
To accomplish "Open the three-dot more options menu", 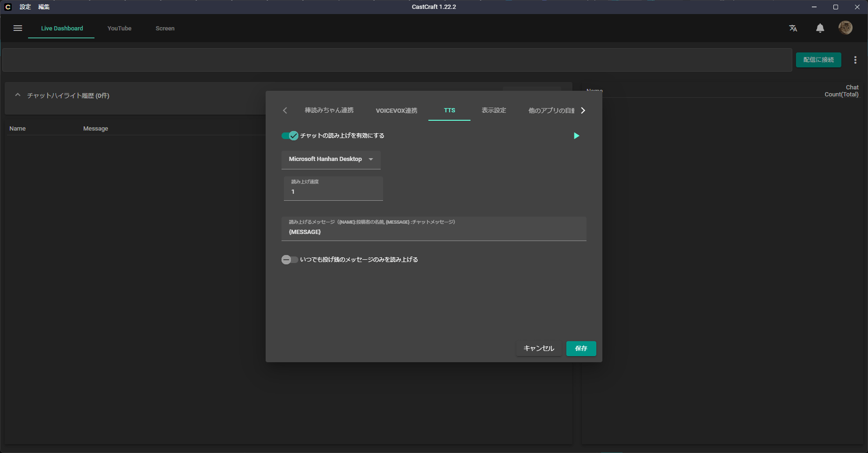I will 855,60.
